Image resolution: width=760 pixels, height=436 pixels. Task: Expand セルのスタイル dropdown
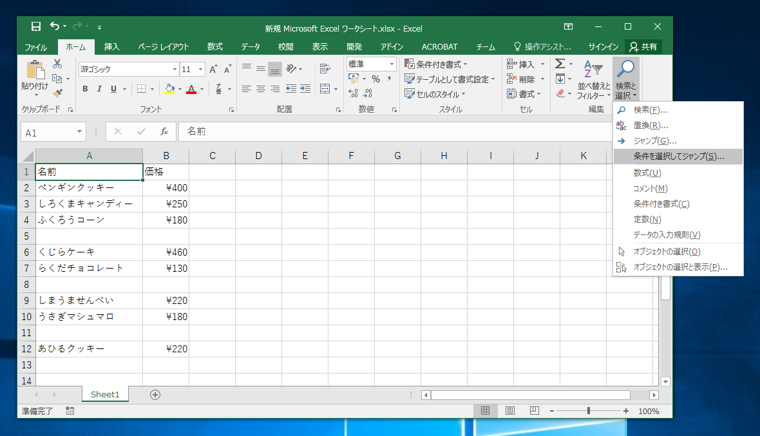tap(434, 94)
